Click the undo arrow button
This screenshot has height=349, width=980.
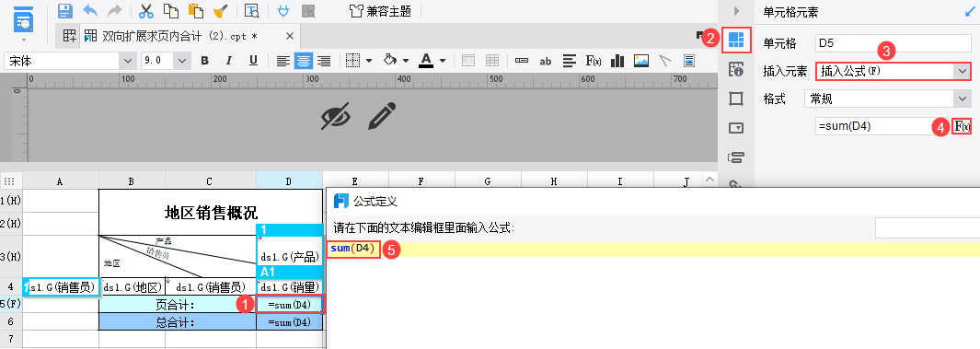(x=90, y=11)
